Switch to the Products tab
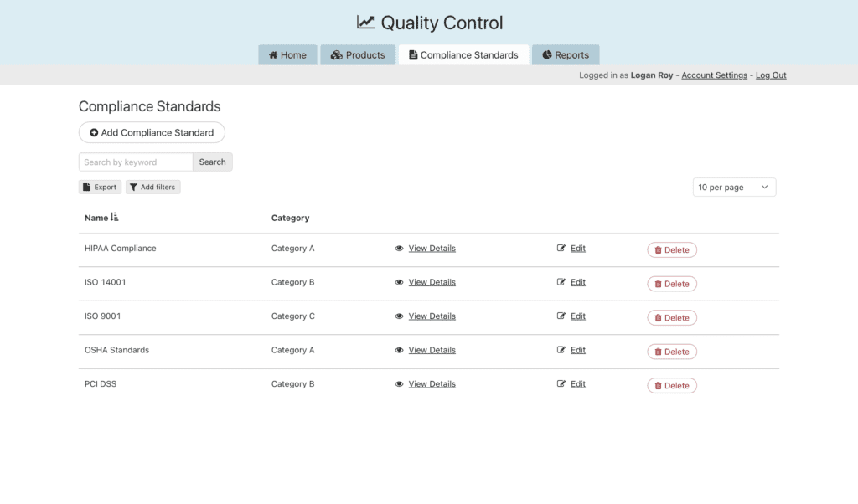The height and width of the screenshot is (504, 858). point(358,55)
